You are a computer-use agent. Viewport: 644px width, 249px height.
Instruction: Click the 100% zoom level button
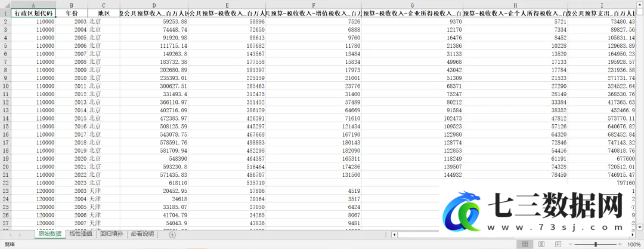click(x=634, y=244)
